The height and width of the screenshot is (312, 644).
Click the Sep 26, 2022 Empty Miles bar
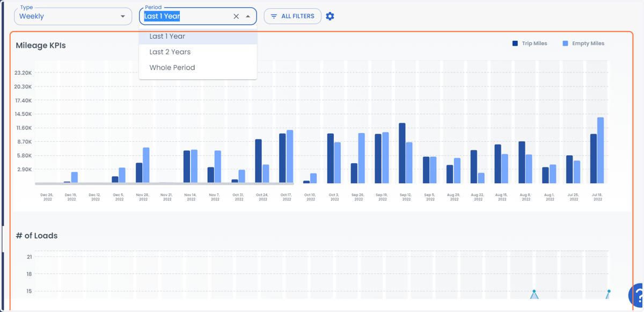click(x=362, y=158)
